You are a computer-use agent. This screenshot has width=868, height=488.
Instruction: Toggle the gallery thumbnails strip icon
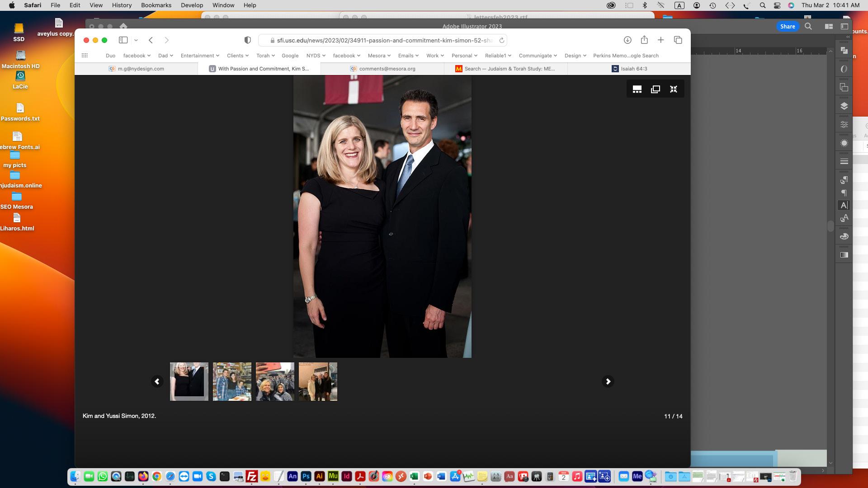(x=637, y=89)
